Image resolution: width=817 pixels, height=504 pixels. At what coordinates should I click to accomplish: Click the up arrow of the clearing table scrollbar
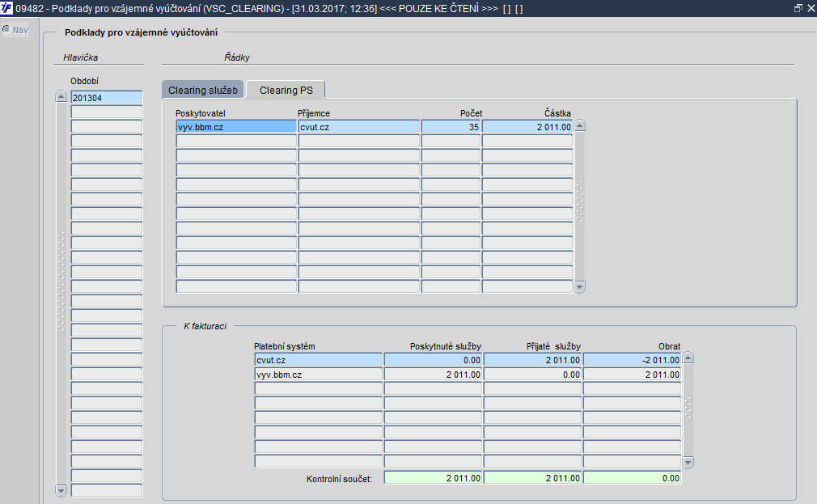tap(579, 126)
